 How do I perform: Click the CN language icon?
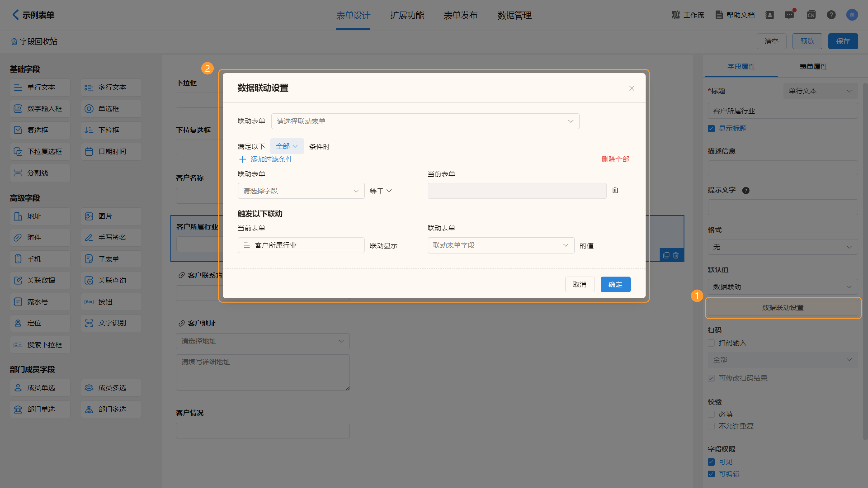(x=811, y=15)
